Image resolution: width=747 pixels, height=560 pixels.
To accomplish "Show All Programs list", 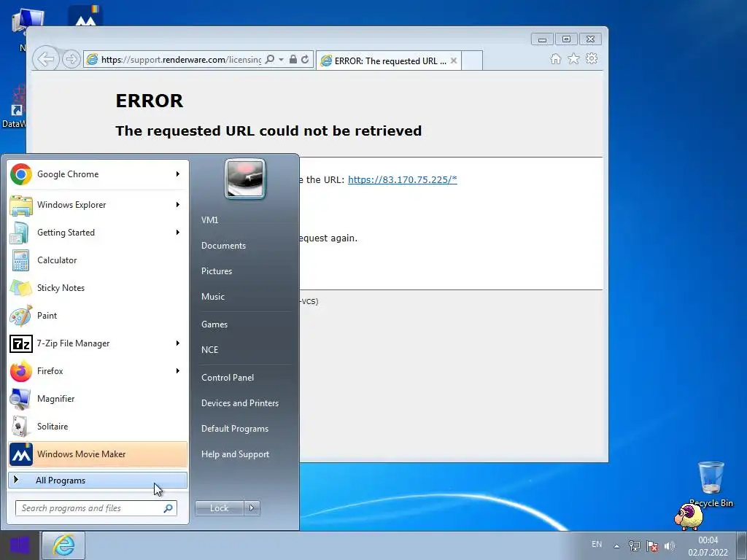I will 98,481.
